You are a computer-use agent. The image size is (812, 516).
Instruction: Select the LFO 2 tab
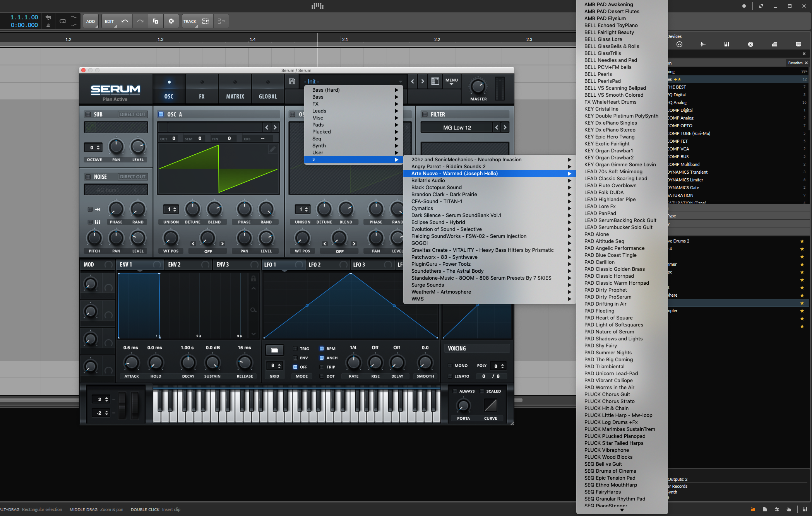click(x=328, y=265)
